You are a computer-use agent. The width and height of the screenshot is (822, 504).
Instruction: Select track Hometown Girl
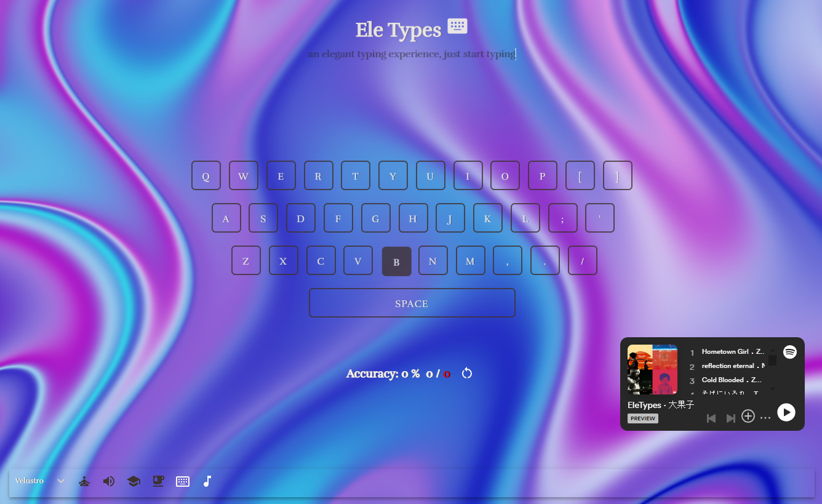coord(726,352)
